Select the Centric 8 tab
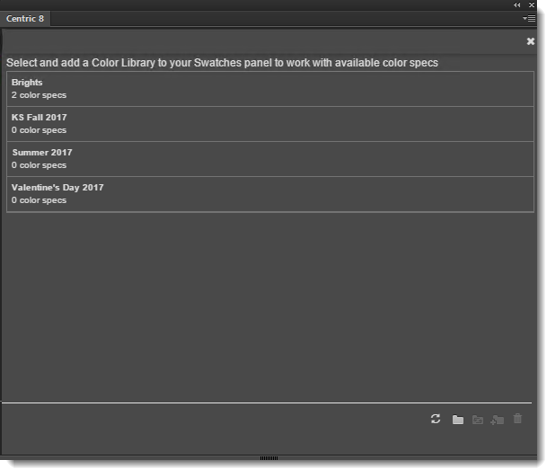552x475 pixels. click(25, 19)
